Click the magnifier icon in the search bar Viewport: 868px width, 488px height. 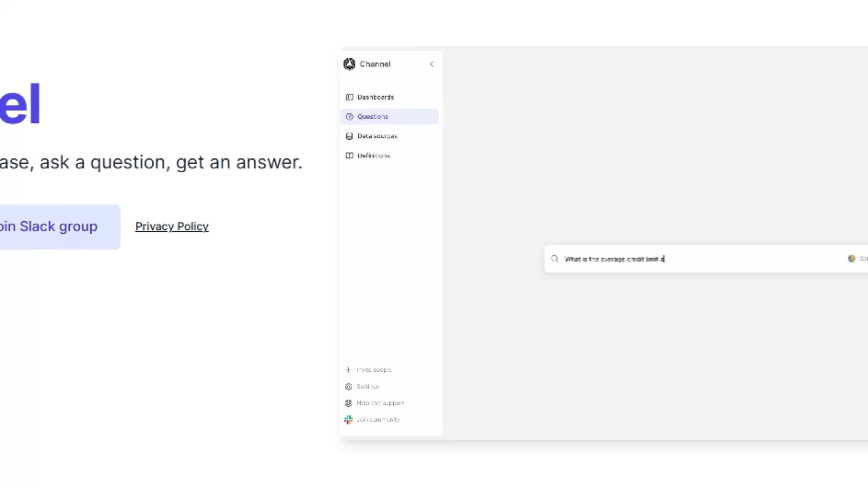(x=555, y=259)
